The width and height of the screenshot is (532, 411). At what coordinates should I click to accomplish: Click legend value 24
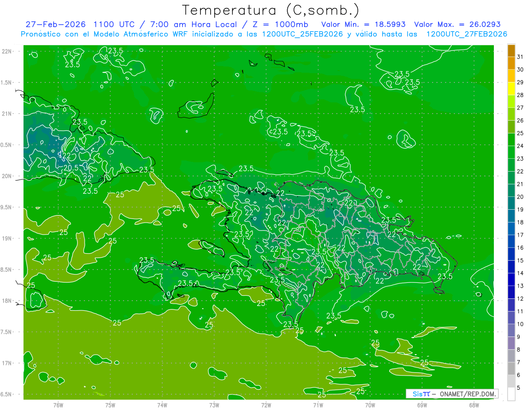520,146
